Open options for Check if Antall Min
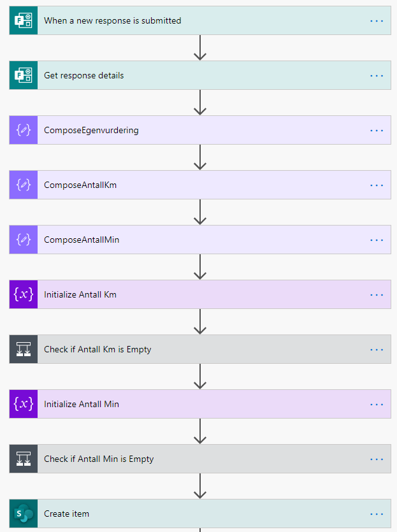 pos(377,459)
